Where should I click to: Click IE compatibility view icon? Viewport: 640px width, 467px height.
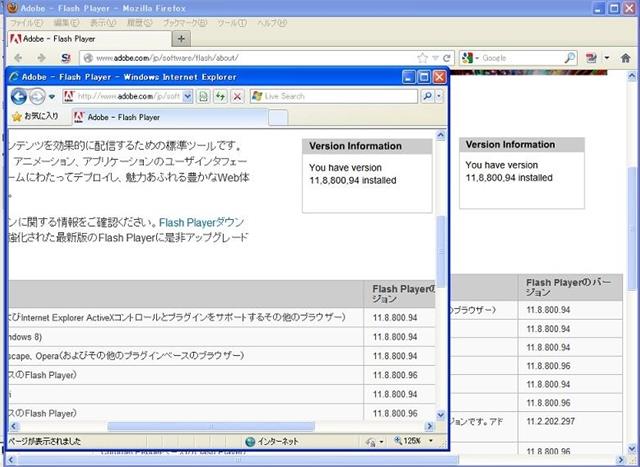[203, 96]
